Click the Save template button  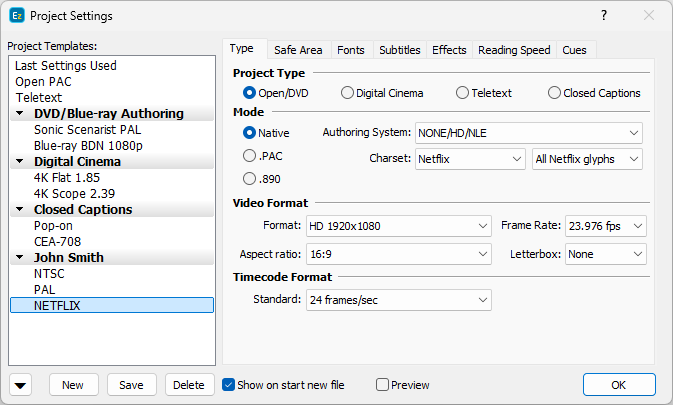coord(131,385)
